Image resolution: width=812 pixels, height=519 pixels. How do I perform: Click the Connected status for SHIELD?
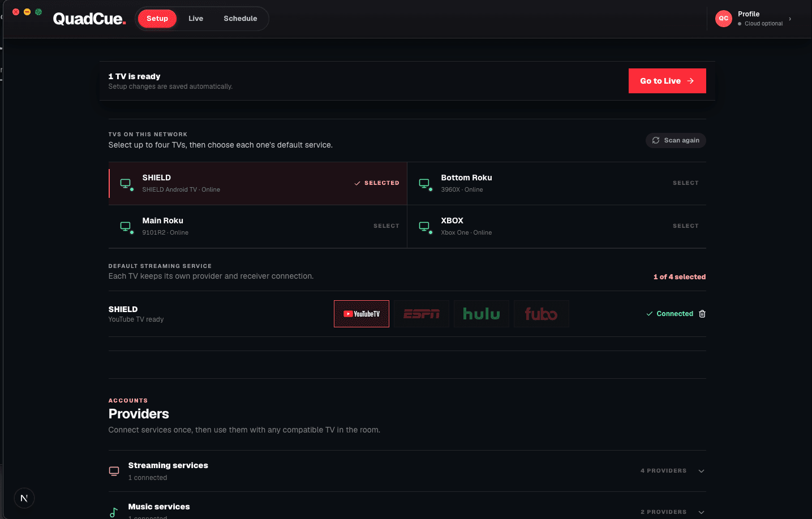pyautogui.click(x=670, y=314)
